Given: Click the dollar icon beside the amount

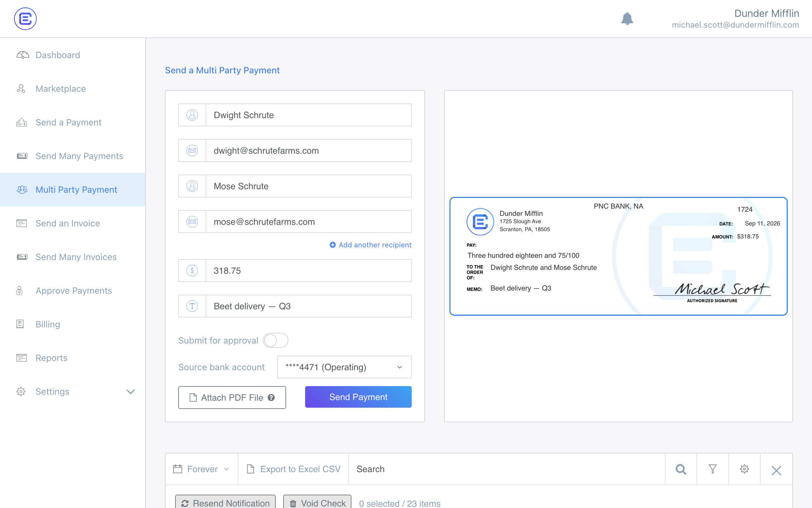Looking at the screenshot, I should tap(192, 271).
